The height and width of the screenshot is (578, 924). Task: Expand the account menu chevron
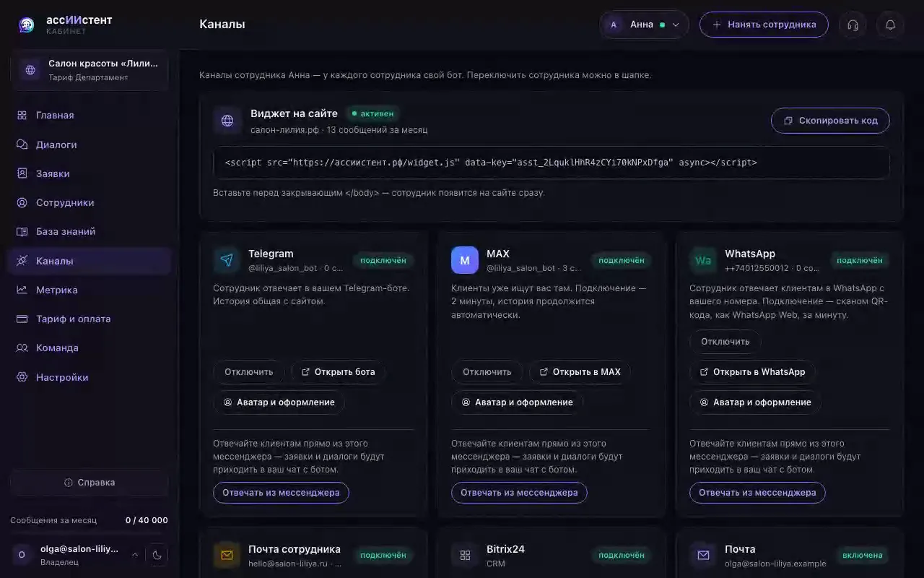135,555
